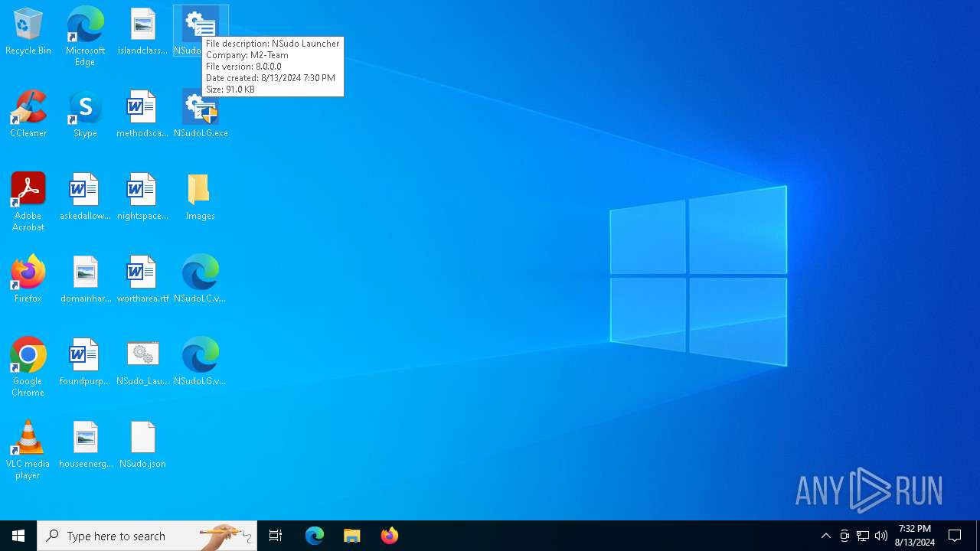Open Firefox from the taskbar
This screenshot has height=551, width=980.
pos(390,536)
